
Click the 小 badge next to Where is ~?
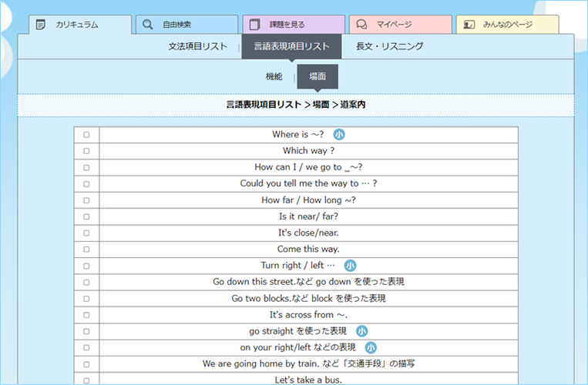tap(339, 135)
